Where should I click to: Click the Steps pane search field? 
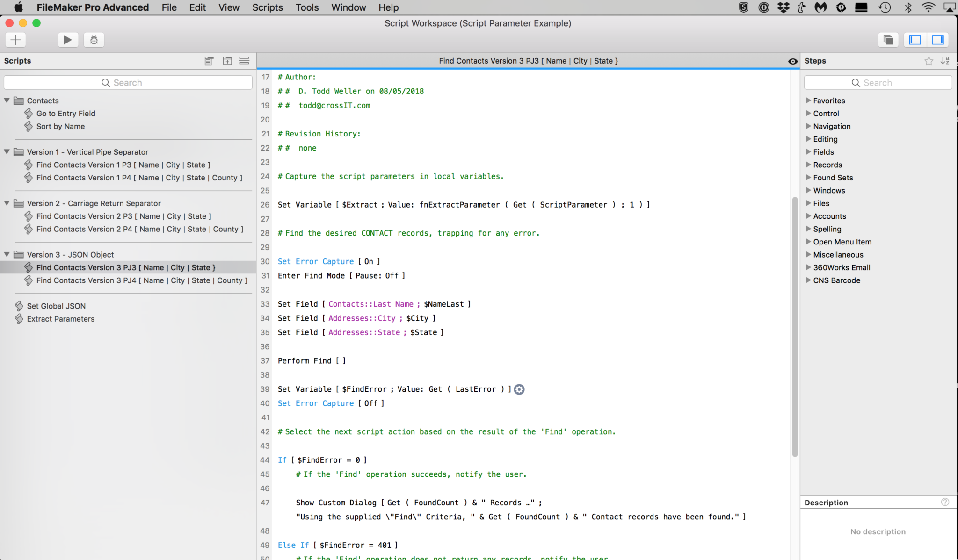878,83
